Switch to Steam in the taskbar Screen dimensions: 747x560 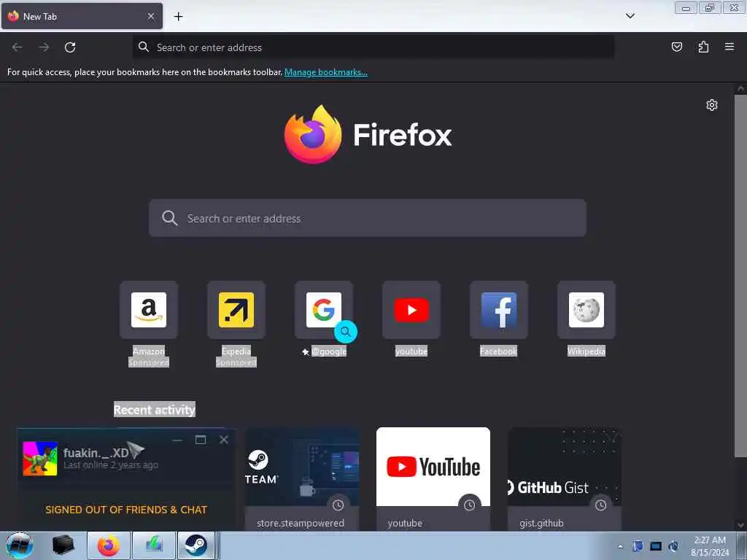[196, 545]
